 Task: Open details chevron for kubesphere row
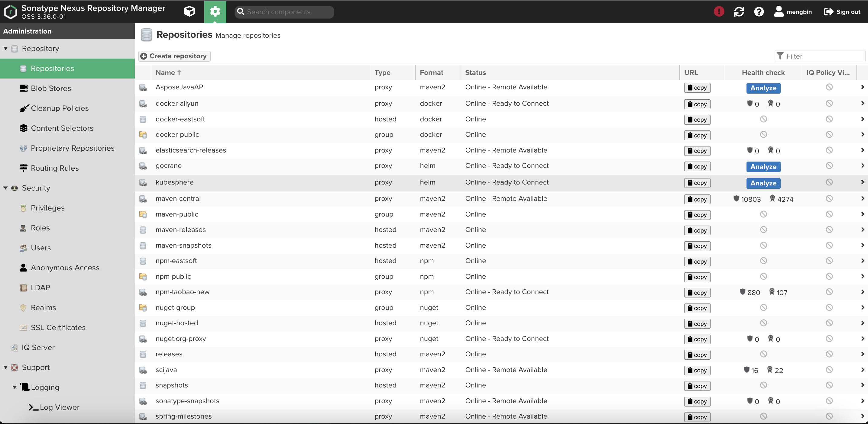tap(862, 182)
